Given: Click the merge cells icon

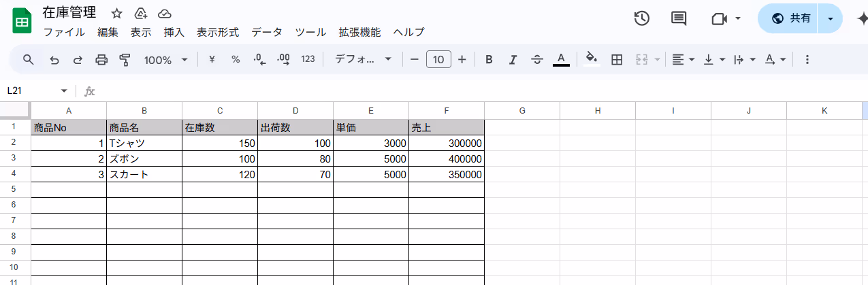Looking at the screenshot, I should [x=641, y=60].
